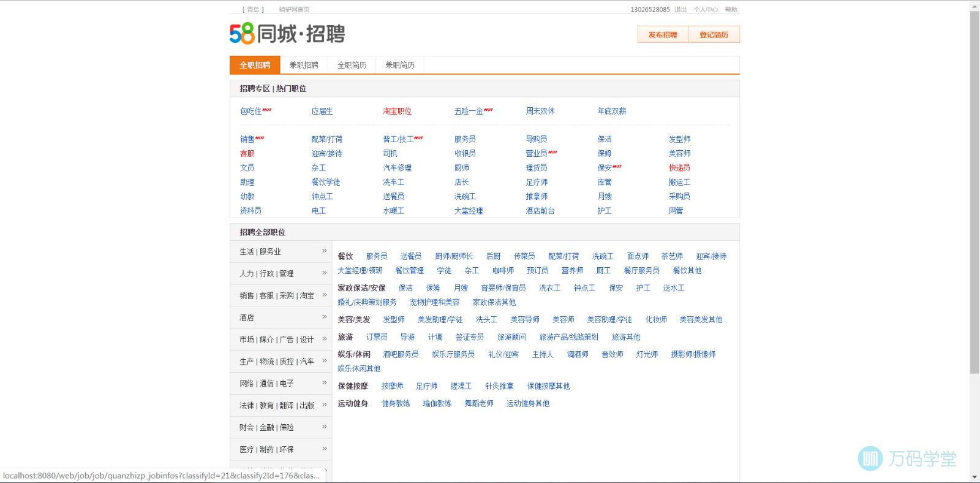Screen dimensions: 980x483
Task: Switch to the 兼职招聘 tab
Action: point(304,65)
